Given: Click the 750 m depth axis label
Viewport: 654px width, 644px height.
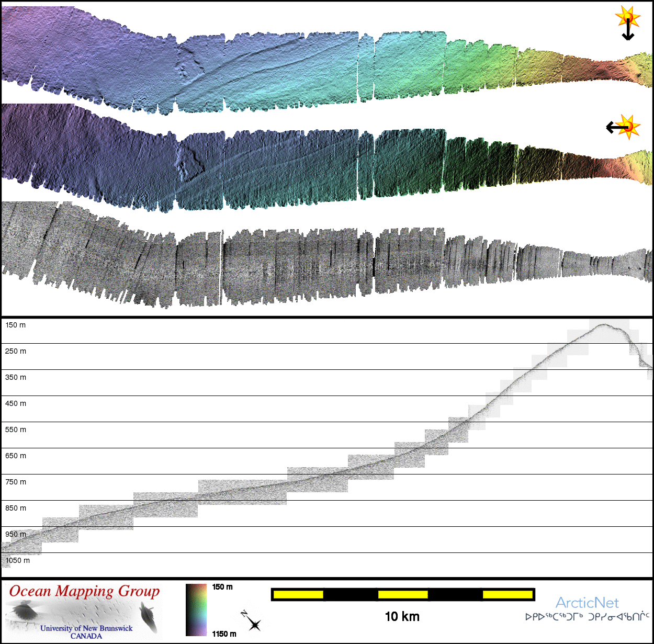Looking at the screenshot, I should pos(16,482).
